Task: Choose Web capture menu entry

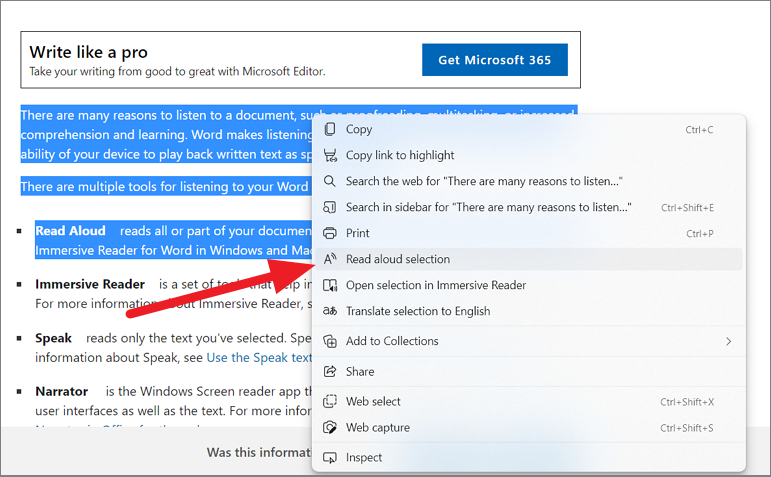Action: click(529, 427)
